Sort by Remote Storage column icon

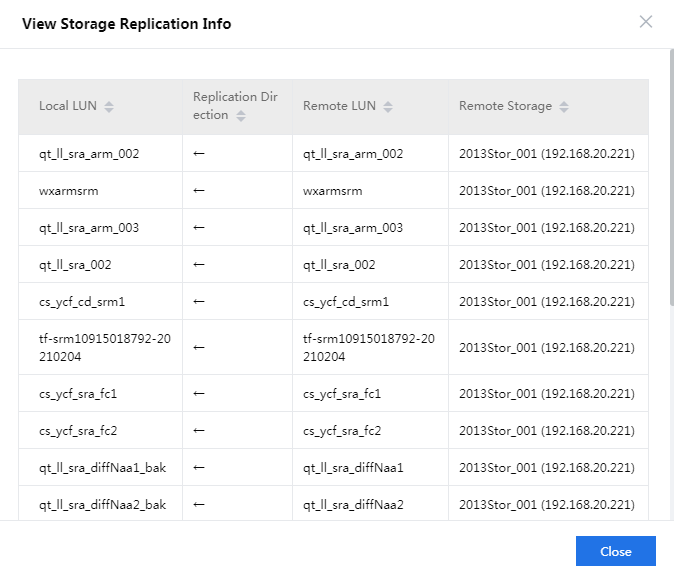[564, 107]
